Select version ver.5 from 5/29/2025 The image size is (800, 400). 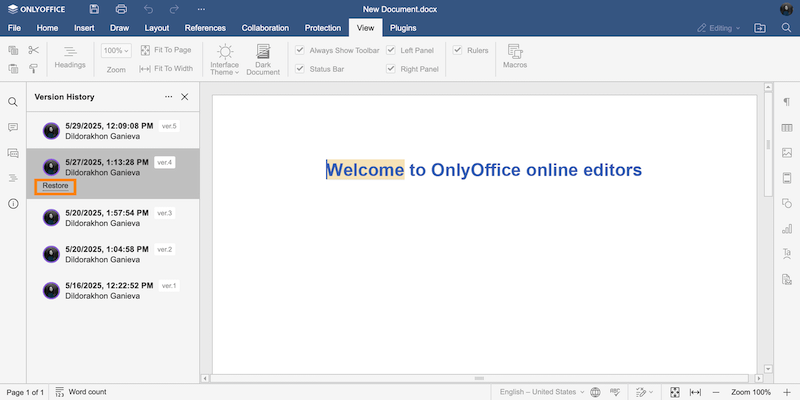[x=113, y=131]
